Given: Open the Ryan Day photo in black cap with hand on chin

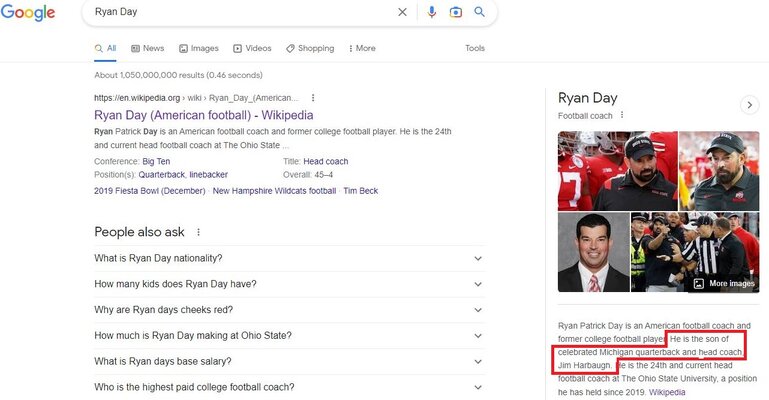Looking at the screenshot, I should (x=719, y=171).
